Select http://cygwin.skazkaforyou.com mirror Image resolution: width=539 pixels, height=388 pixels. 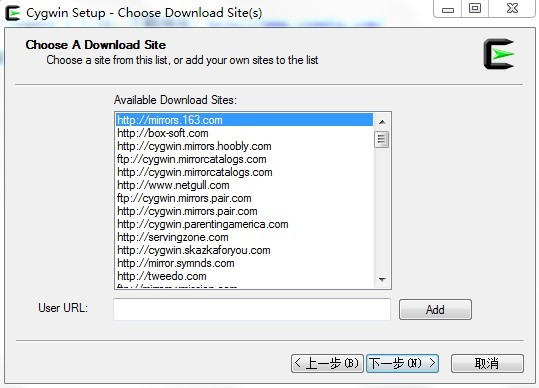pos(244,250)
